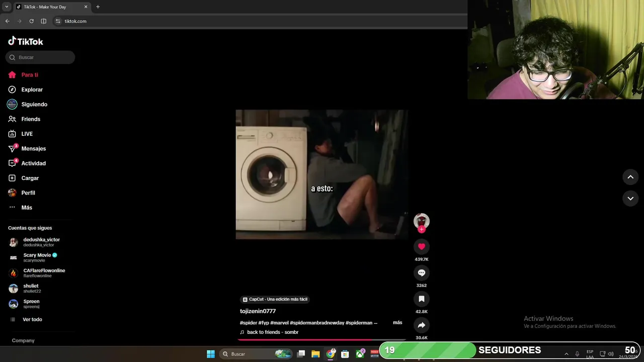Follow creator via red plus badge
The height and width of the screenshot is (362, 644).
click(x=422, y=229)
